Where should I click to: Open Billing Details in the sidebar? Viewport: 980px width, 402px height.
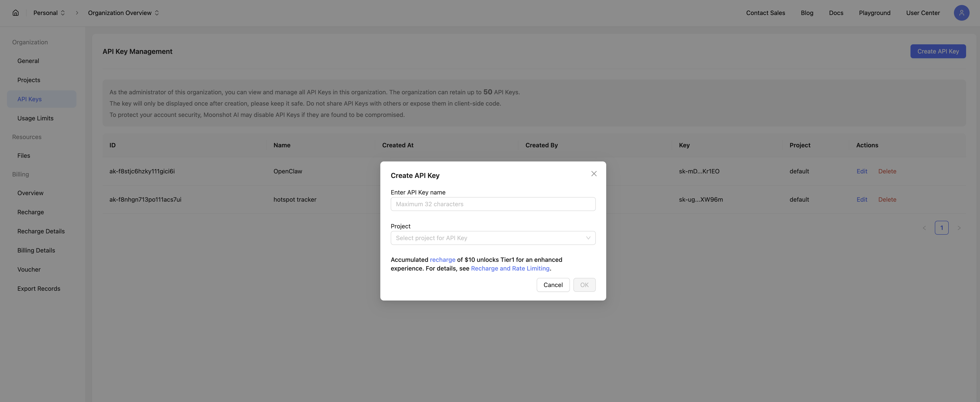coord(36,250)
